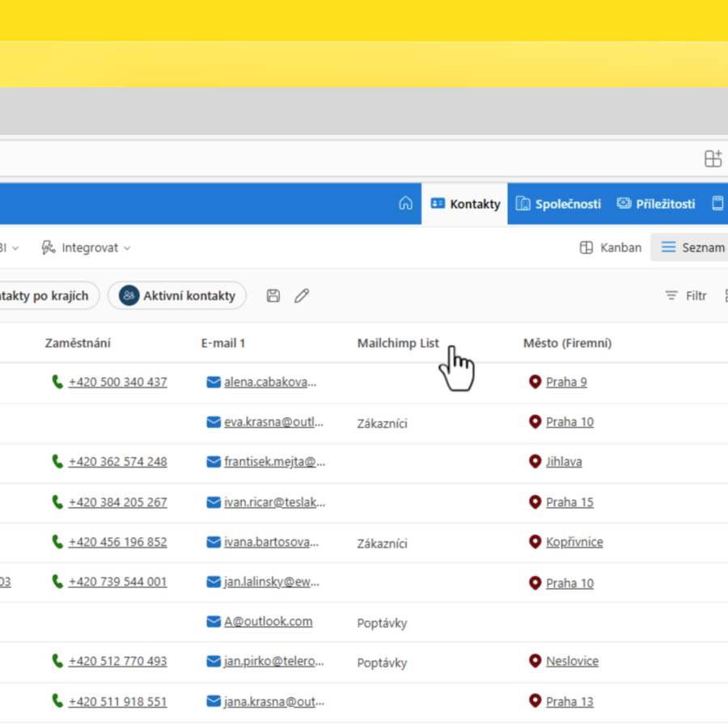728x728 pixels.
Task: Select the Aktivní kontakty view button
Action: coord(177,296)
